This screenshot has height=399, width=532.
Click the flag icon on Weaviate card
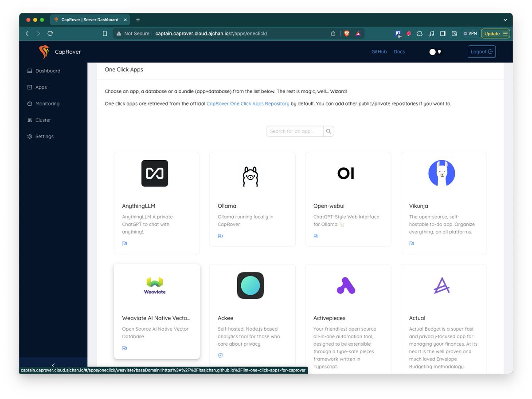pyautogui.click(x=125, y=348)
